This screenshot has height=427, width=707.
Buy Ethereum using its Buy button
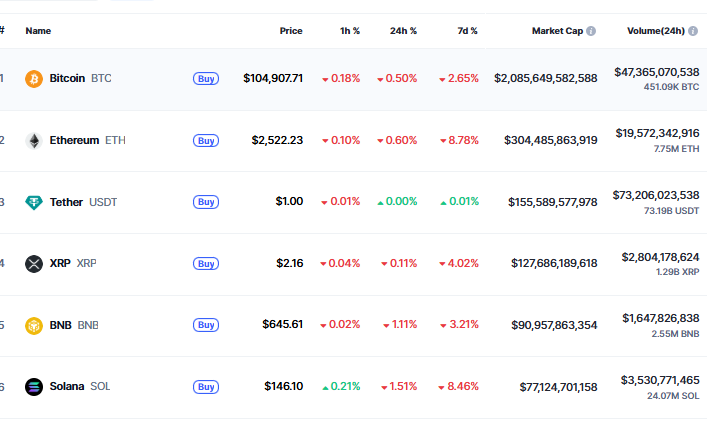pos(206,141)
